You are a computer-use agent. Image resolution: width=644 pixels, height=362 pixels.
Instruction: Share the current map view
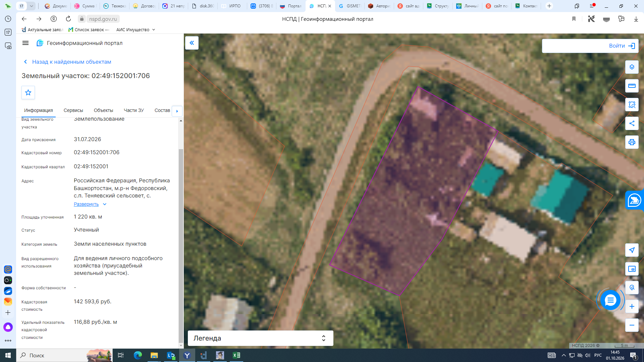pyautogui.click(x=632, y=123)
